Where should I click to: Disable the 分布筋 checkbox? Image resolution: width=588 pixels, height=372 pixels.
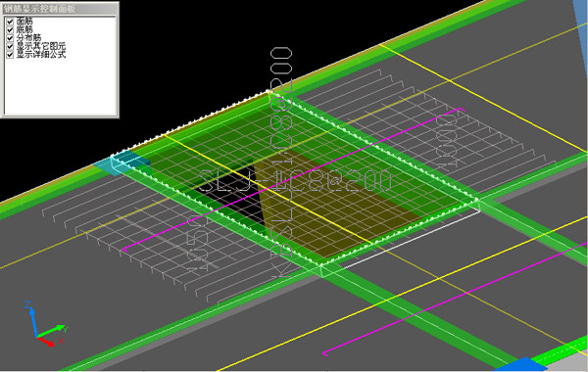pyautogui.click(x=10, y=38)
